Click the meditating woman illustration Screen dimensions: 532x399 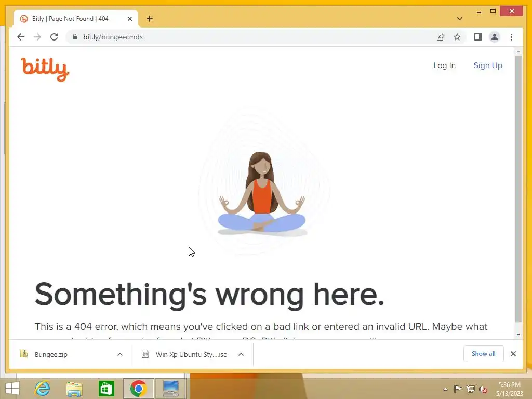tap(262, 194)
